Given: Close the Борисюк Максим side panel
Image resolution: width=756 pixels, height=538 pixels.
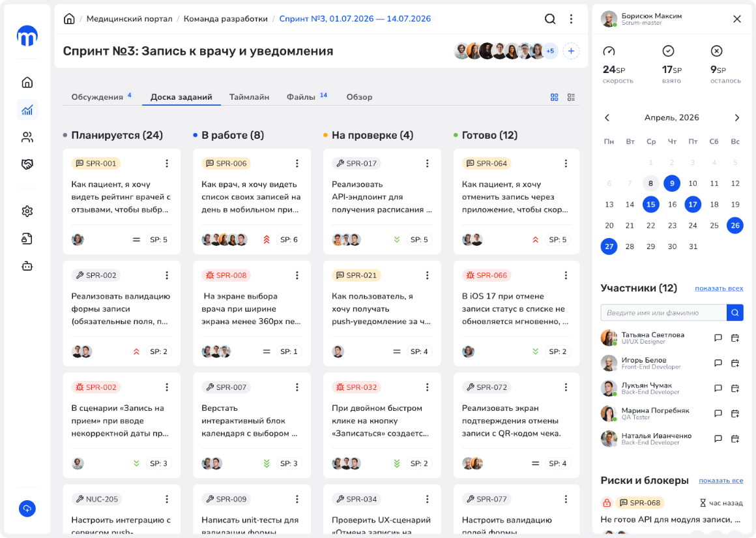Looking at the screenshot, I should tap(736, 19).
